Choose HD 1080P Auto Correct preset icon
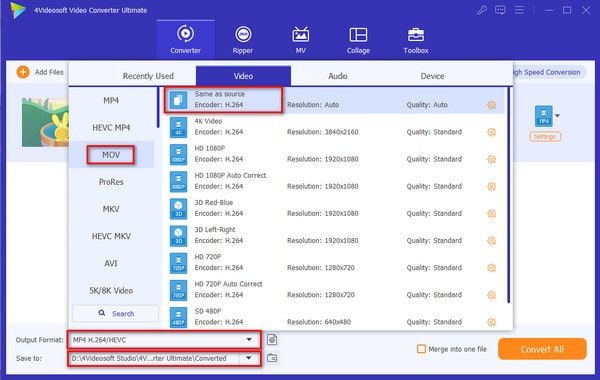Image resolution: width=600 pixels, height=380 pixels. coord(178,181)
